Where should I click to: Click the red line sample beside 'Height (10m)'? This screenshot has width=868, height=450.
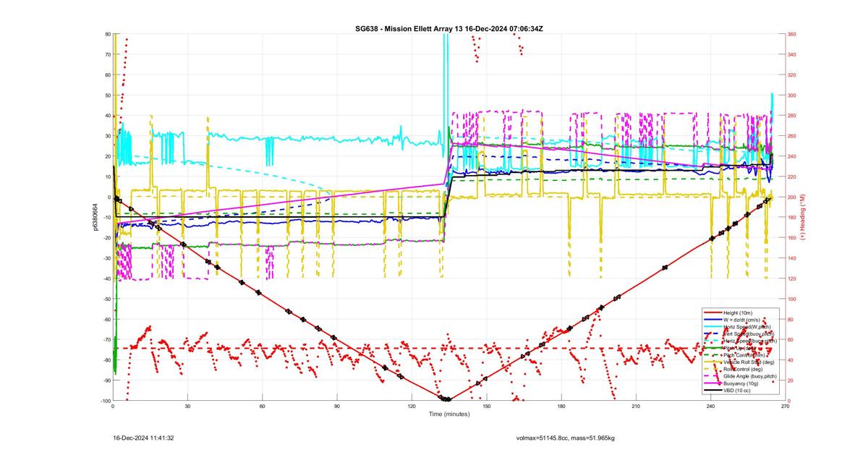pyautogui.click(x=712, y=313)
